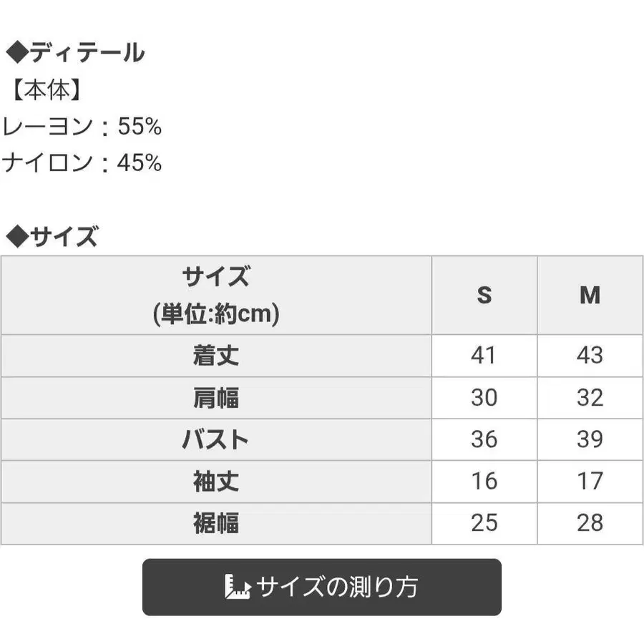
Task: Click the ruler icon in size guide button
Action: (238, 587)
